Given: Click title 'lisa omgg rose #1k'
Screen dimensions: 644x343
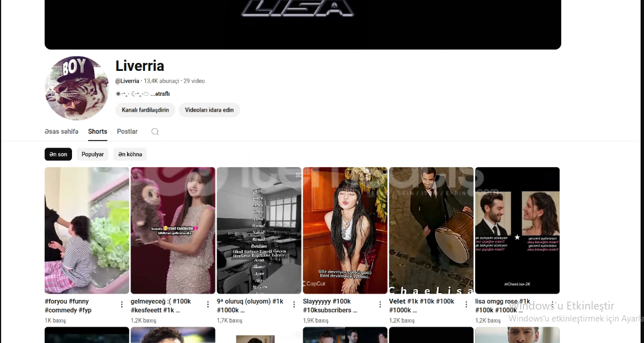Looking at the screenshot, I should pyautogui.click(x=503, y=306).
